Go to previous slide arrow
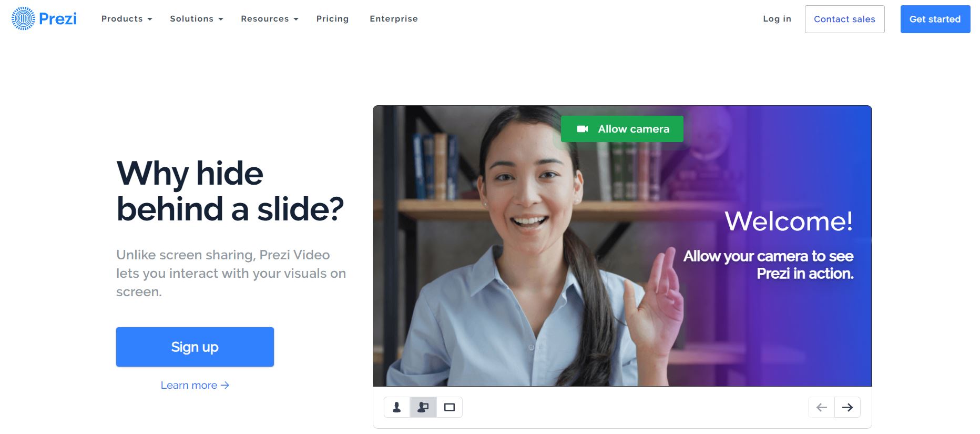The width and height of the screenshot is (980, 434). click(821, 407)
